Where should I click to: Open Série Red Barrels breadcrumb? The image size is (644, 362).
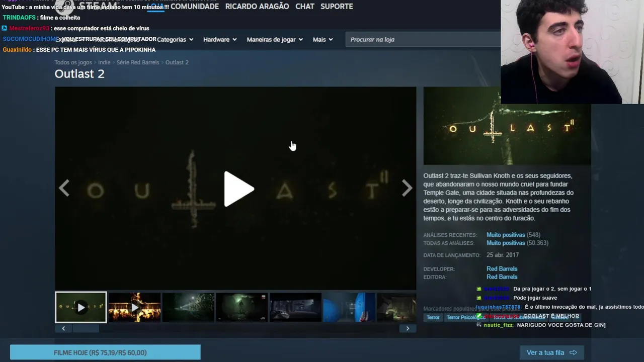138,62
